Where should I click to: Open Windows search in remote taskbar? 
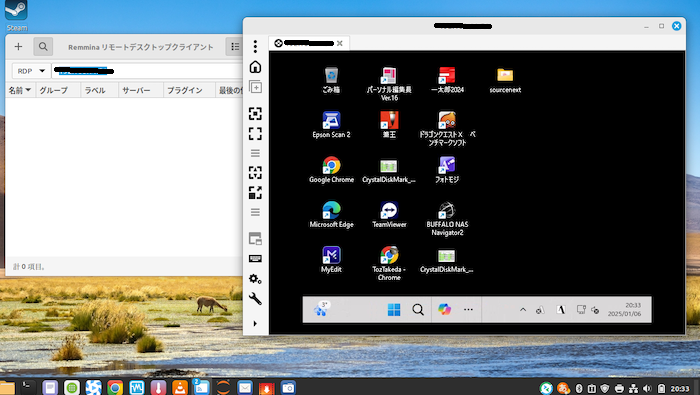pos(418,309)
